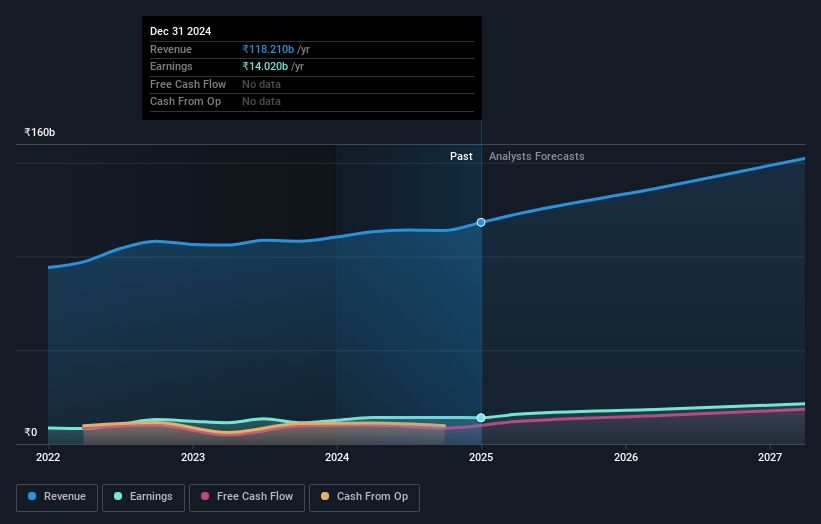Click the 2023 x-axis label
Image resolution: width=821 pixels, height=524 pixels.
coord(193,458)
